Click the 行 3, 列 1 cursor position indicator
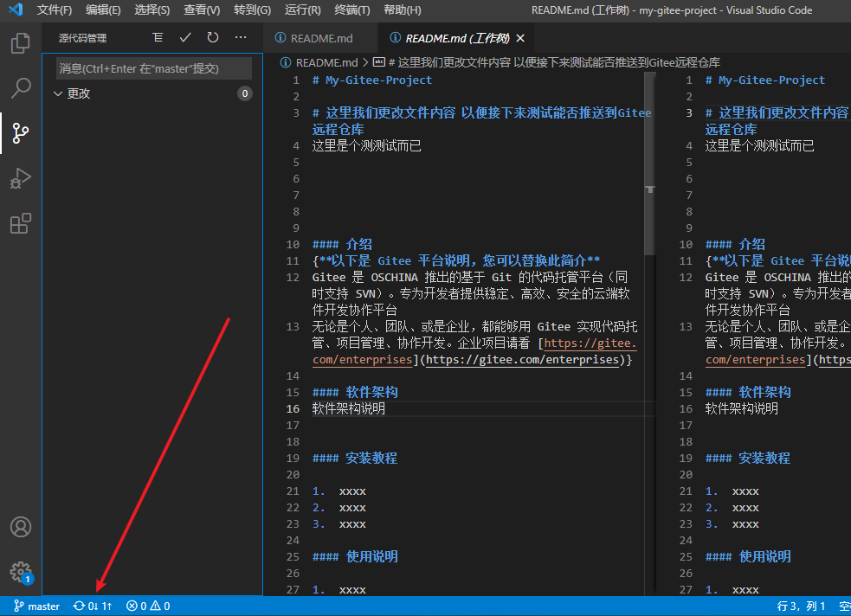The image size is (851, 616). [x=801, y=606]
